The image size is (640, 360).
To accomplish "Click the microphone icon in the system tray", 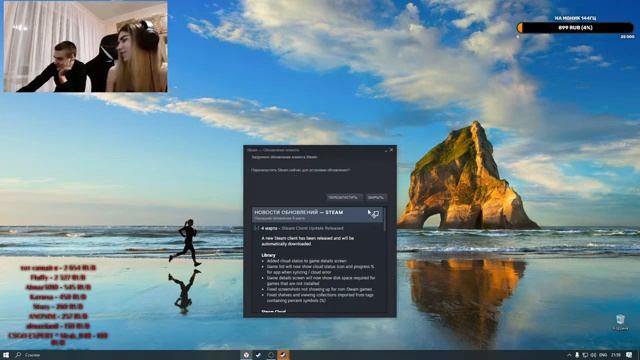I will [577, 356].
